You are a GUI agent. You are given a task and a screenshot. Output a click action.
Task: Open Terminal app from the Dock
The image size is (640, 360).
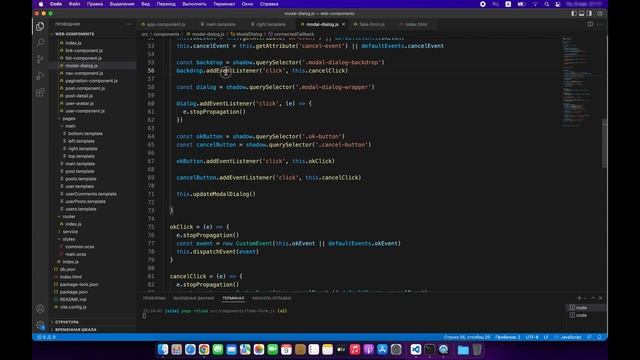[429, 349]
